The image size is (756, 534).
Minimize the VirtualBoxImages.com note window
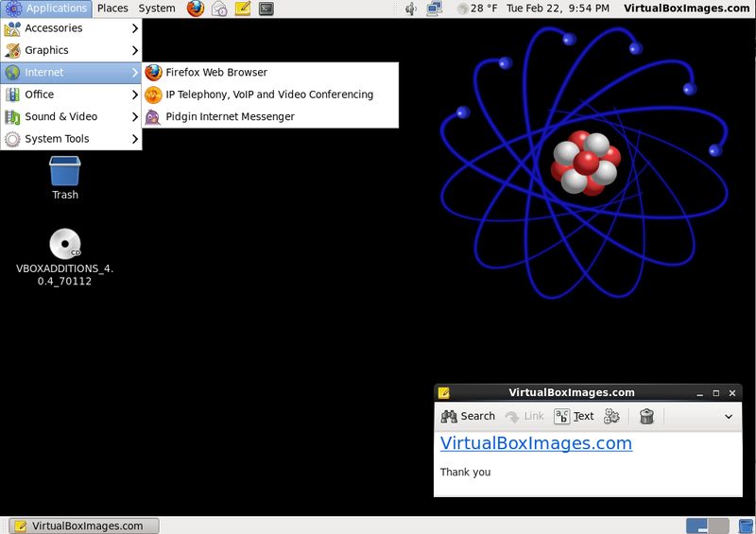point(699,393)
